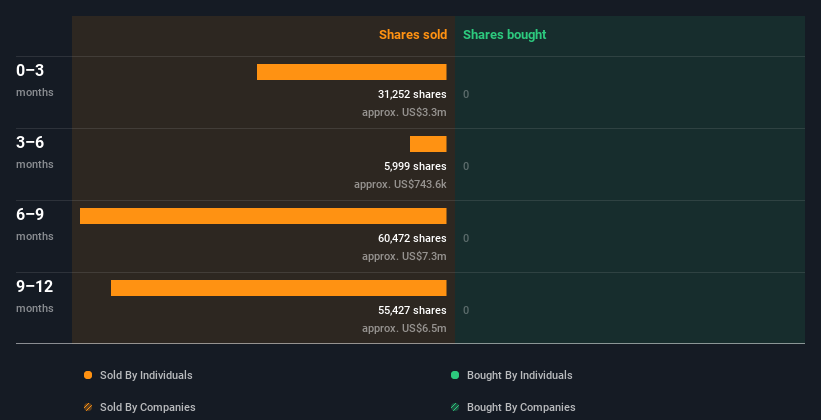The image size is (821, 420).
Task: Click shares bought 0 in 3–6 months row
Action: click(466, 167)
